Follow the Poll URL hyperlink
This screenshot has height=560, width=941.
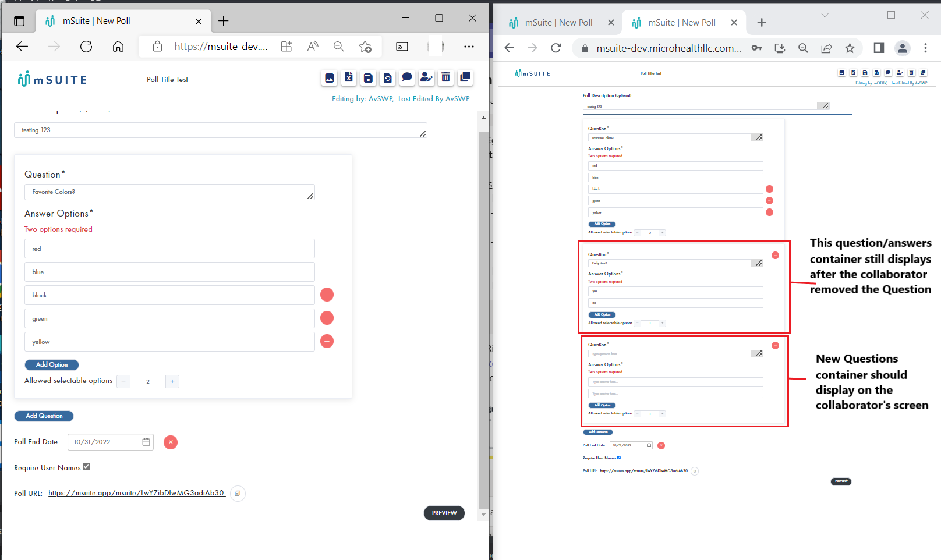click(x=136, y=493)
